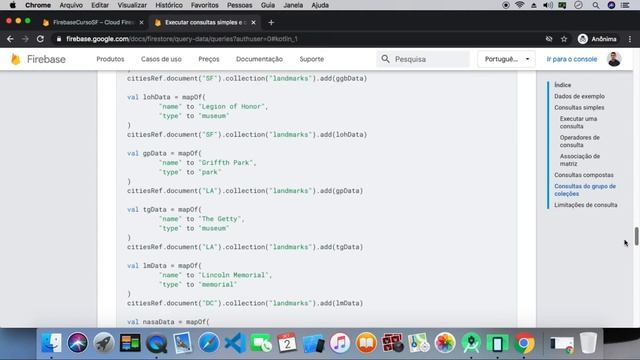The width and height of the screenshot is (640, 360).
Task: Jump to Dados de exemplo section
Action: [x=579, y=96]
